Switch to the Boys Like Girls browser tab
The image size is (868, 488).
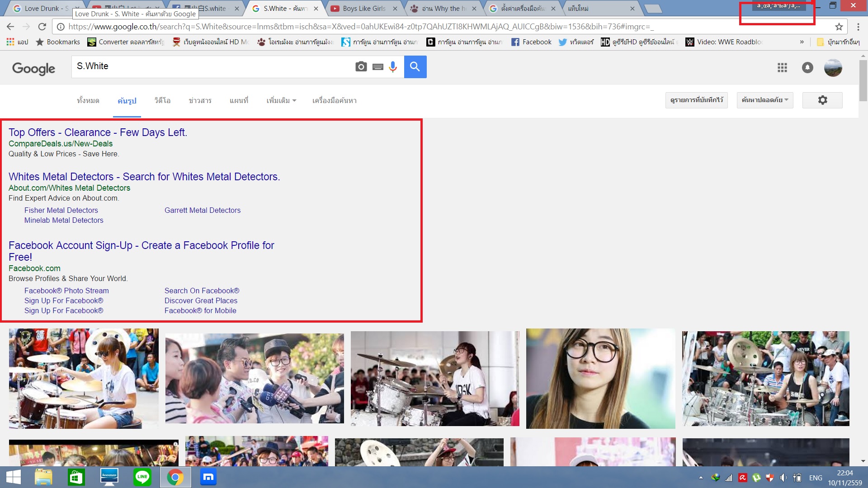pyautogui.click(x=363, y=8)
